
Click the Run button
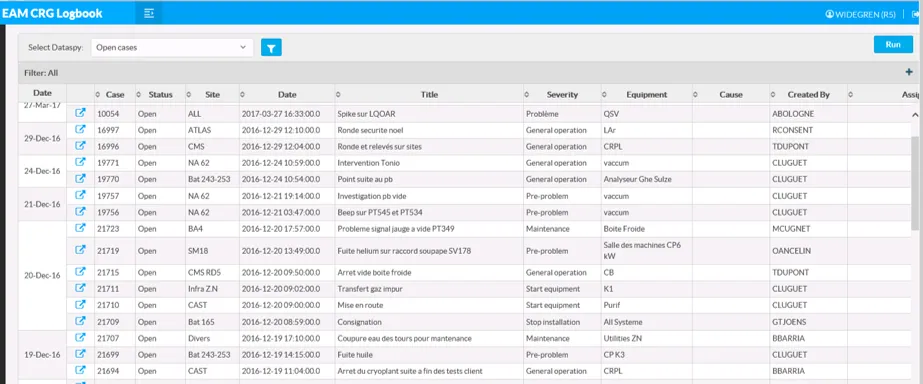click(x=893, y=45)
